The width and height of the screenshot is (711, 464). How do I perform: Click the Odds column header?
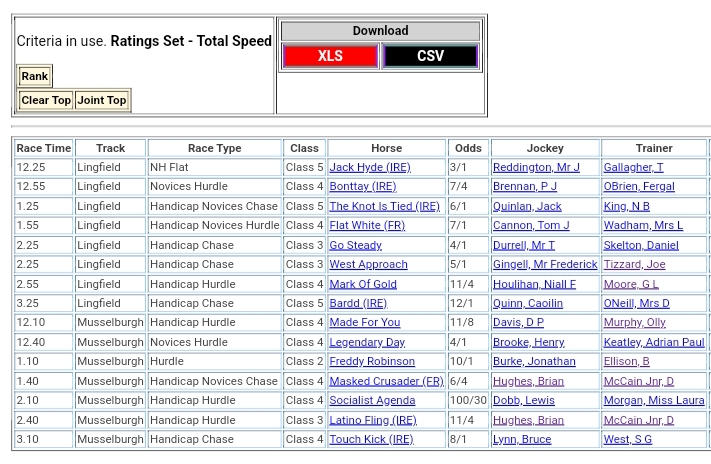click(x=467, y=148)
